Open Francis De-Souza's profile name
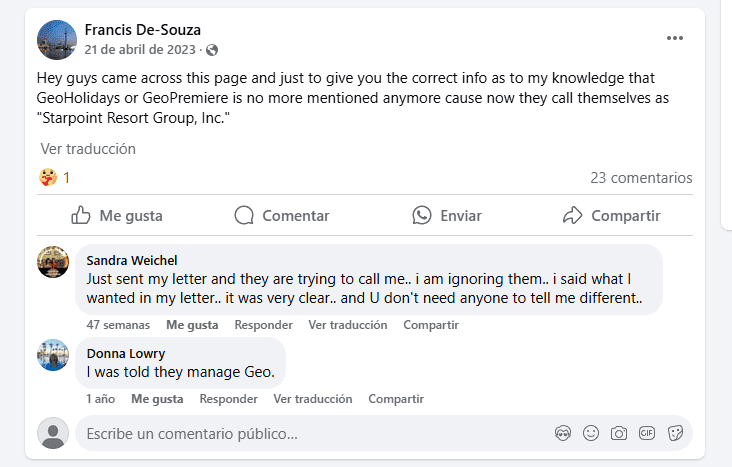 (143, 30)
